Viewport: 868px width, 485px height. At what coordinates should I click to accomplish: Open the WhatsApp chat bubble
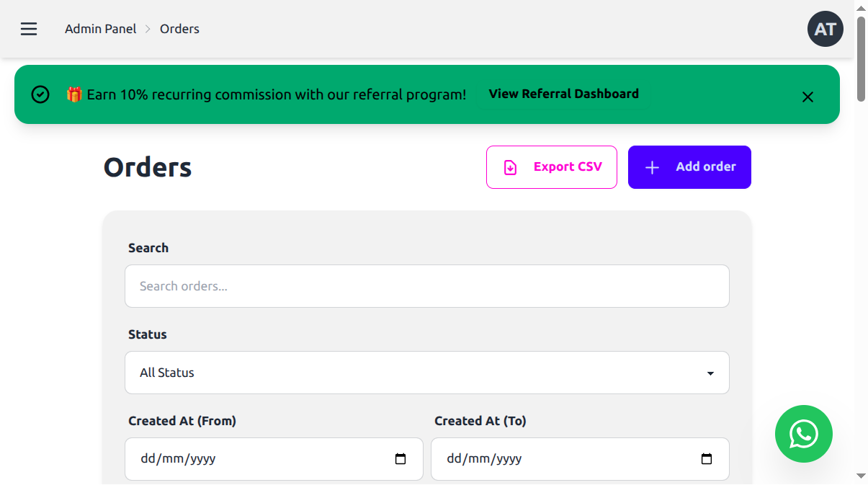point(803,434)
